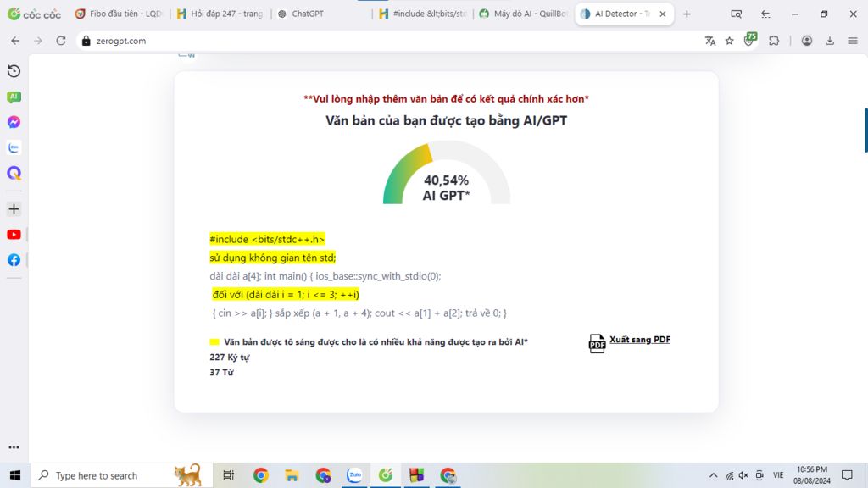This screenshot has width=868, height=488.
Task: Switch to the ChatGPT tab
Action: point(321,14)
